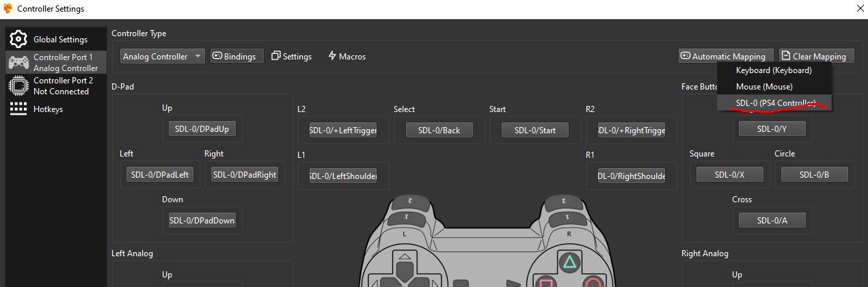Choose SDL-0 (PS4 Controller) menu entry
This screenshot has height=287, width=868.
click(x=774, y=102)
